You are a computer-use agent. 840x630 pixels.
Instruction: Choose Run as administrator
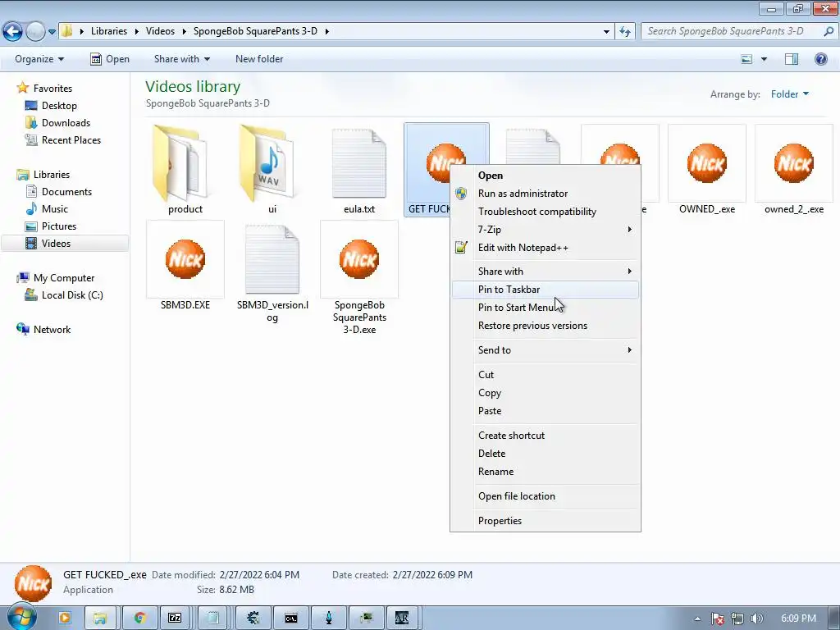546,194
